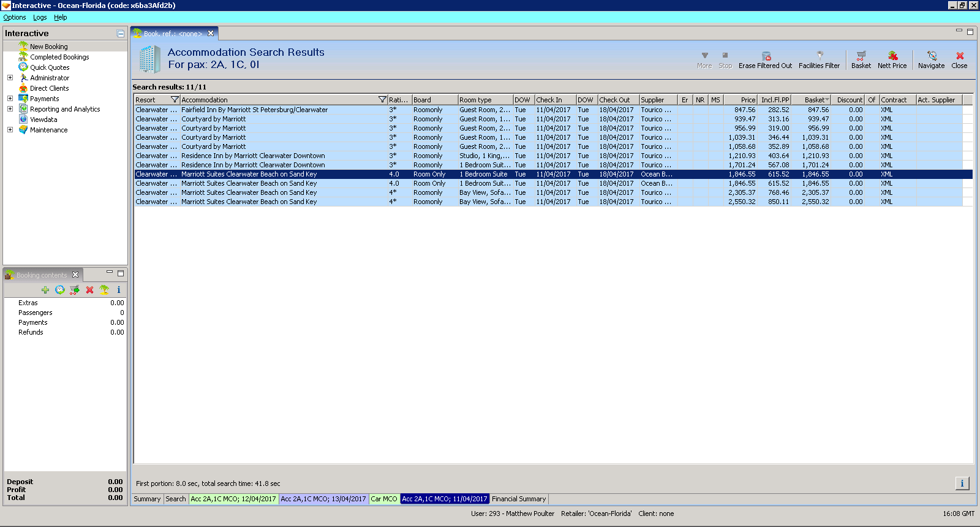The height and width of the screenshot is (527, 980).
Task: Minimize the Booking contents panel
Action: 110,272
